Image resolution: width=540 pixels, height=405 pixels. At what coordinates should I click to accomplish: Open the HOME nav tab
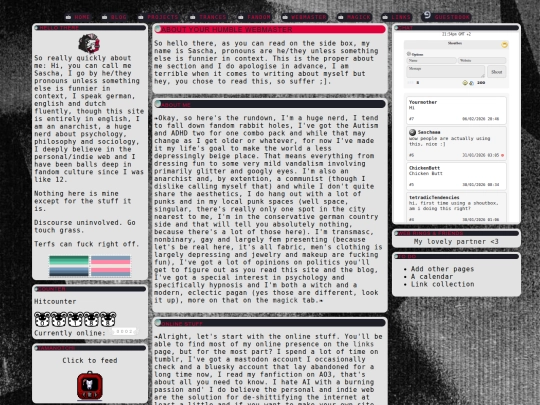[78, 17]
